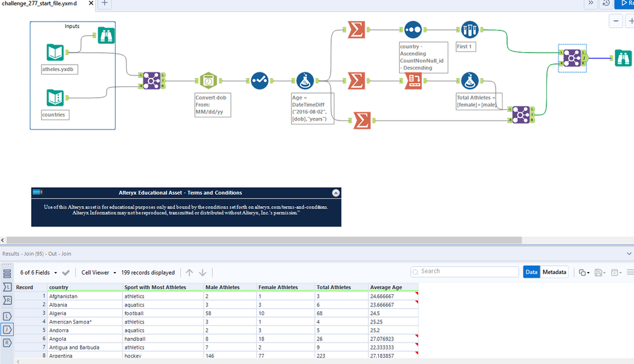Click the final Browse tool at right
634x364 pixels.
pos(623,58)
